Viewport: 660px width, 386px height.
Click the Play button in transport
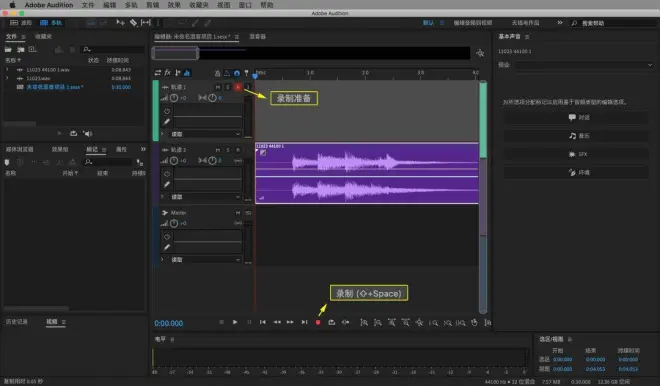tap(235, 322)
